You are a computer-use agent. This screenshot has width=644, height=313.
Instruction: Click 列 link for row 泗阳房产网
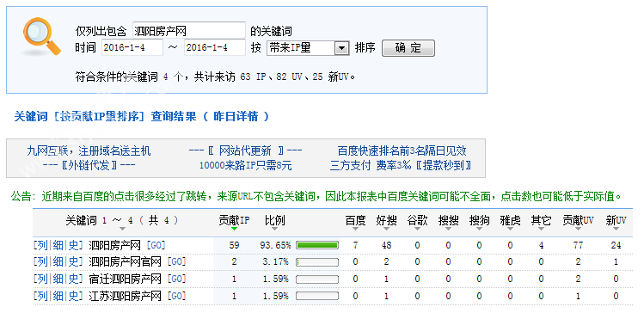click(43, 246)
